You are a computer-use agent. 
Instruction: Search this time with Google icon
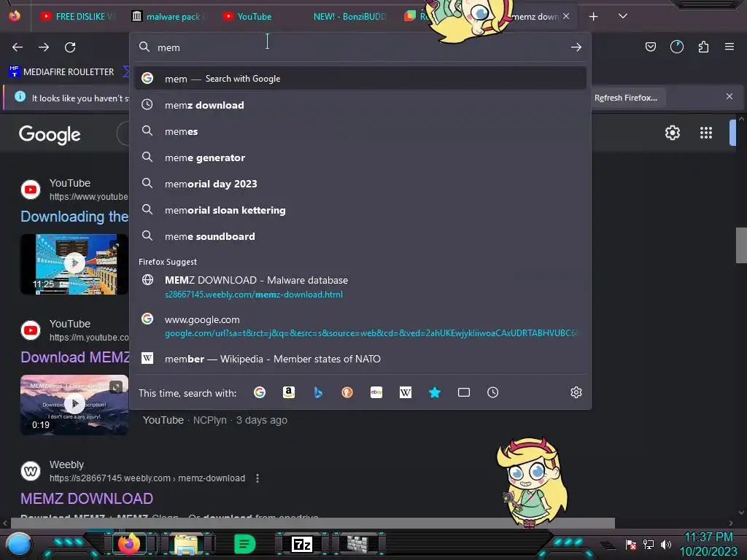pos(260,392)
